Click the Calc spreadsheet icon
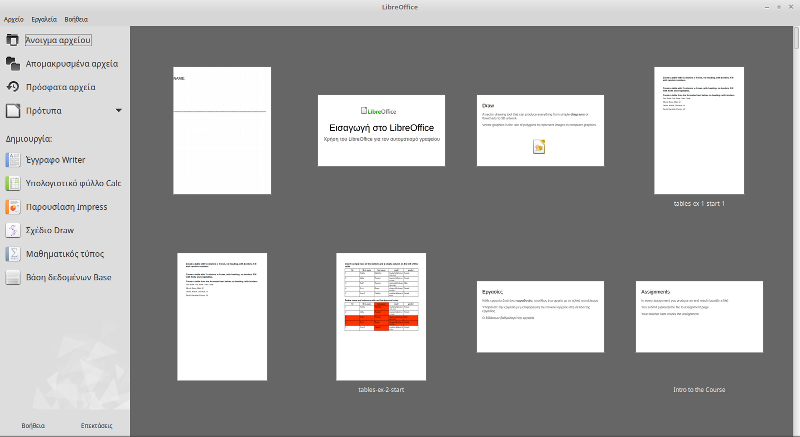The width and height of the screenshot is (800, 437). [x=12, y=183]
